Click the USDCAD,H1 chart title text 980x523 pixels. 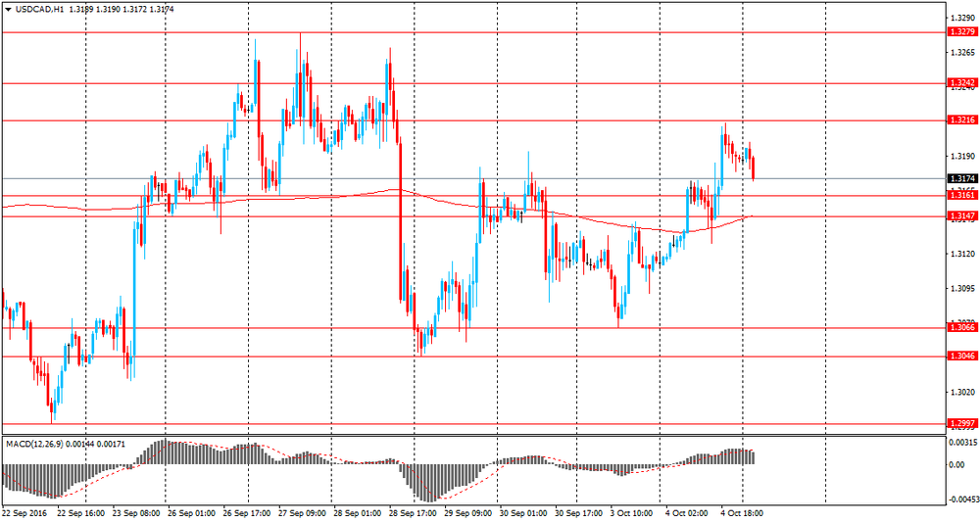[x=39, y=10]
